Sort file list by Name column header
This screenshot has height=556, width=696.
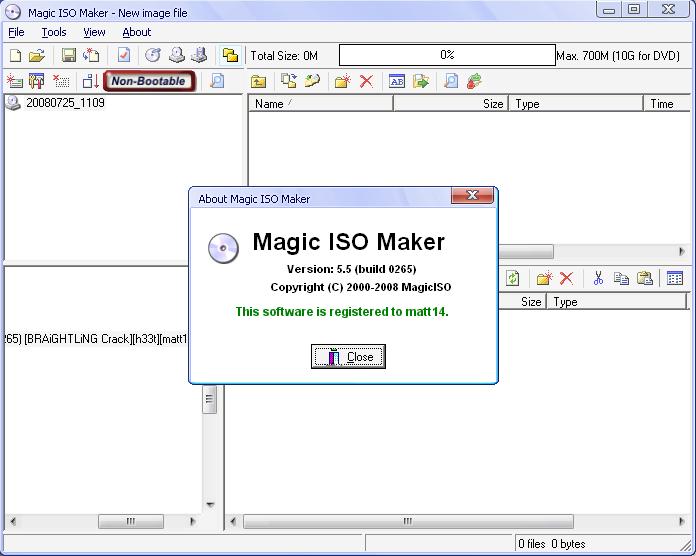pos(320,104)
